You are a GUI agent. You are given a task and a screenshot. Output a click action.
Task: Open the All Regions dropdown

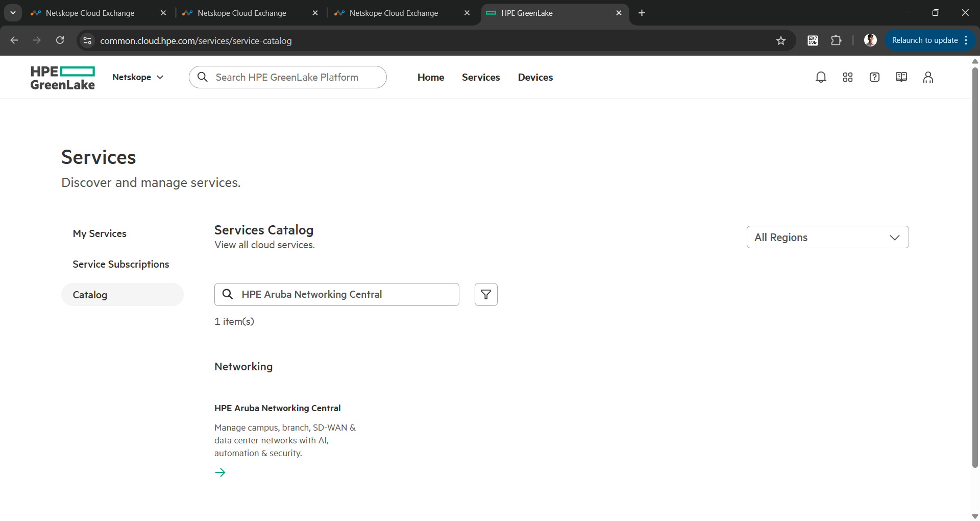click(827, 237)
